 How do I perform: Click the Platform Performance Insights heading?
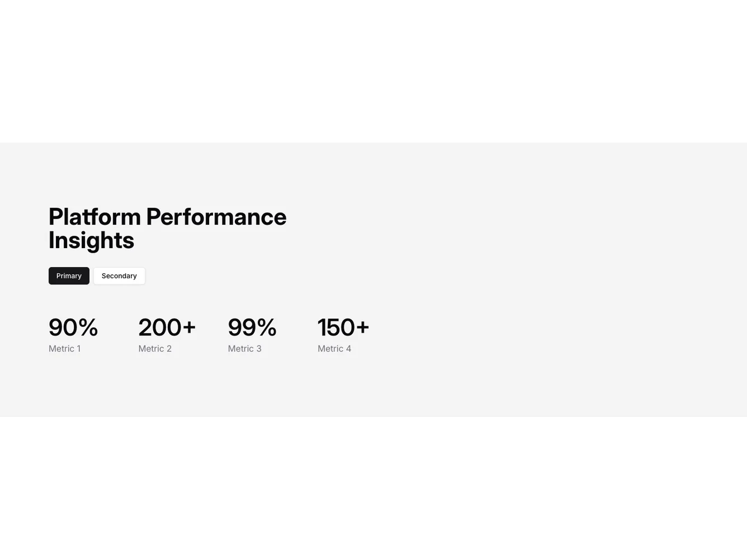(x=167, y=227)
